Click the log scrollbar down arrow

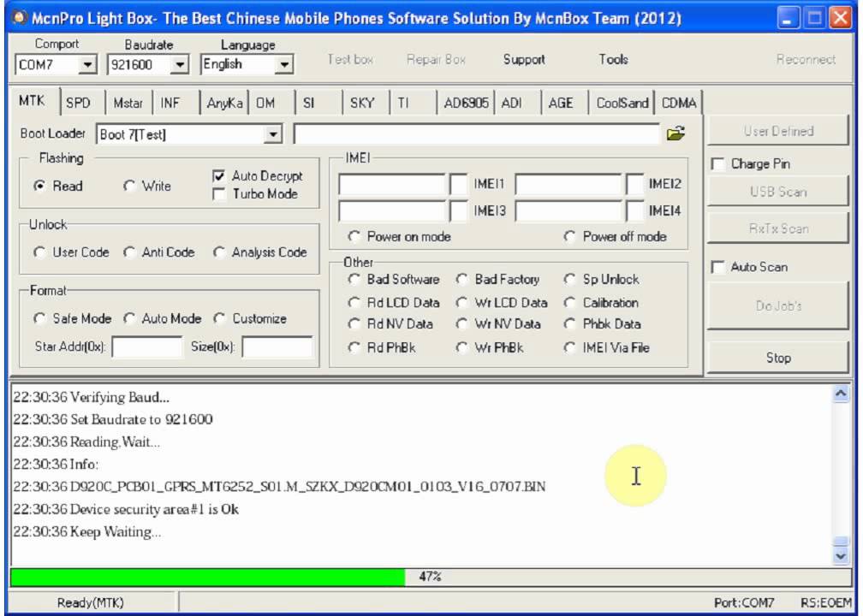tap(841, 555)
